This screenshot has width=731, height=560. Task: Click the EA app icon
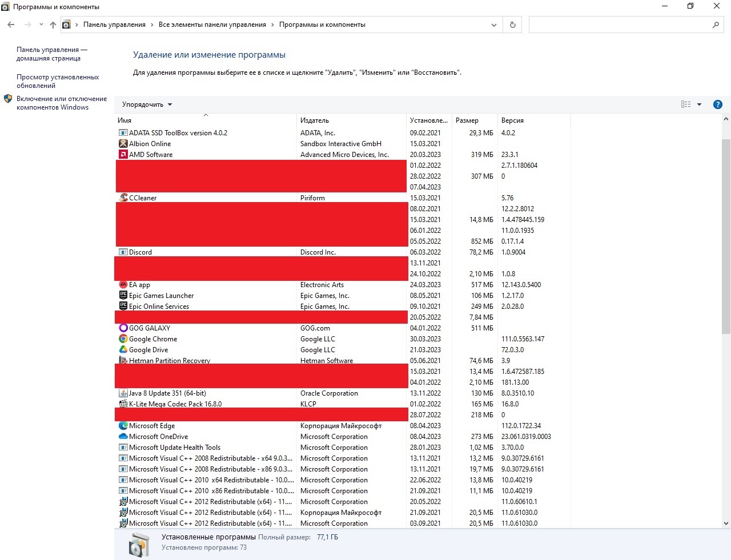tap(123, 285)
